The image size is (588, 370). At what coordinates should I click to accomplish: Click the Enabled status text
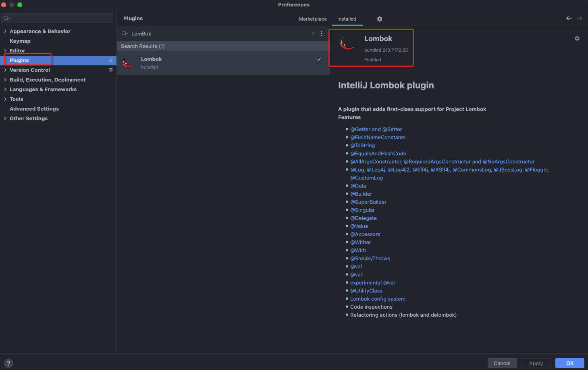[x=373, y=60]
